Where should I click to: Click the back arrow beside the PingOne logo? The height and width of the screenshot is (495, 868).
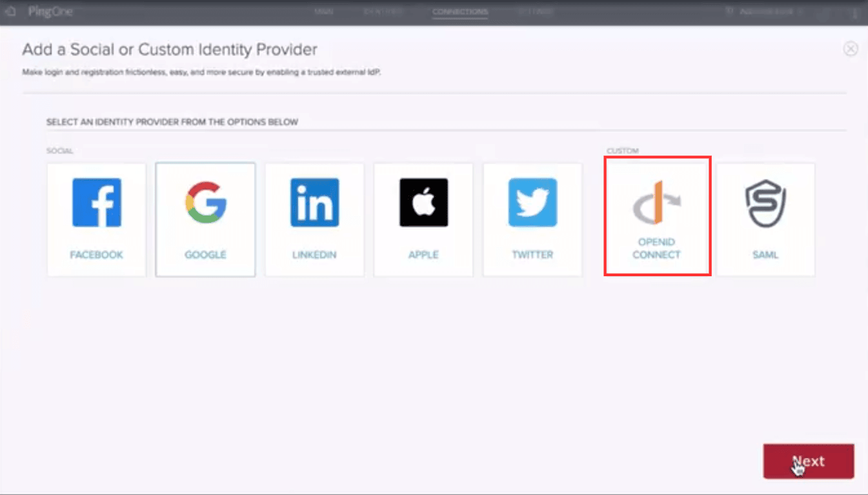10,11
